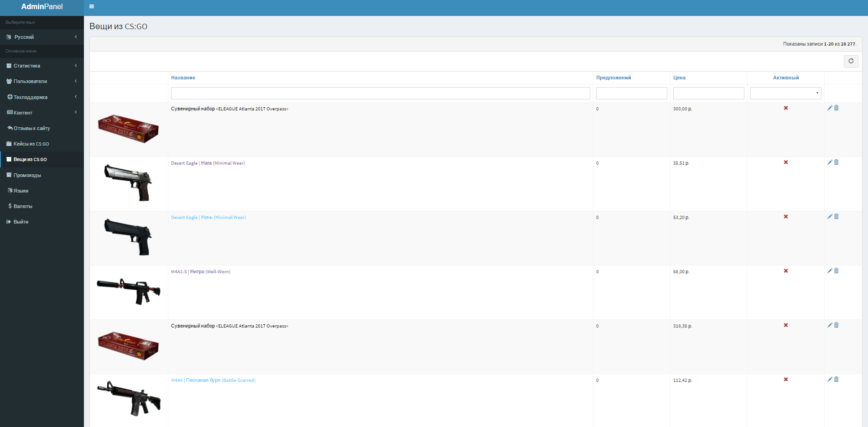
Task: Click the Валюты dollar icon
Action: point(10,206)
